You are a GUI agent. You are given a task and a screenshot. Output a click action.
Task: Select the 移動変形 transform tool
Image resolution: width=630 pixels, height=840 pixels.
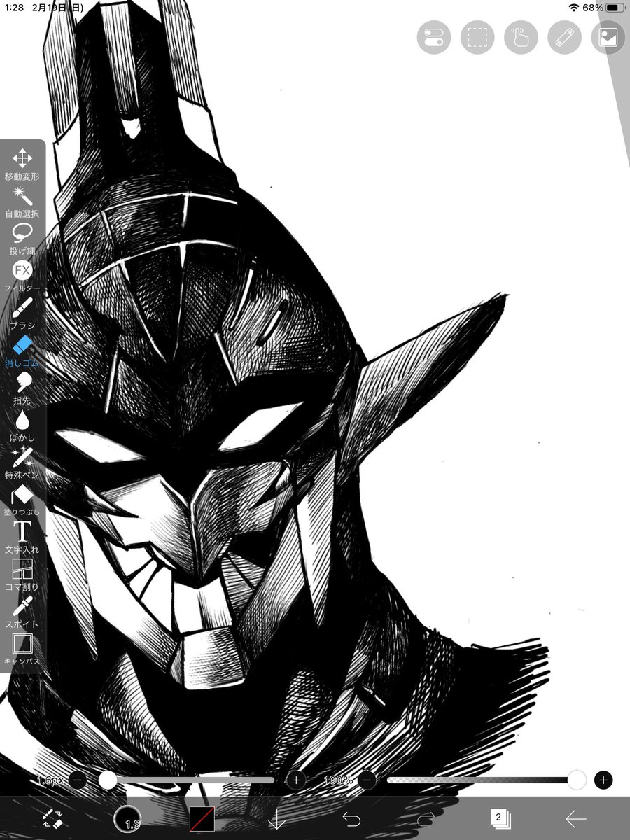click(x=22, y=164)
